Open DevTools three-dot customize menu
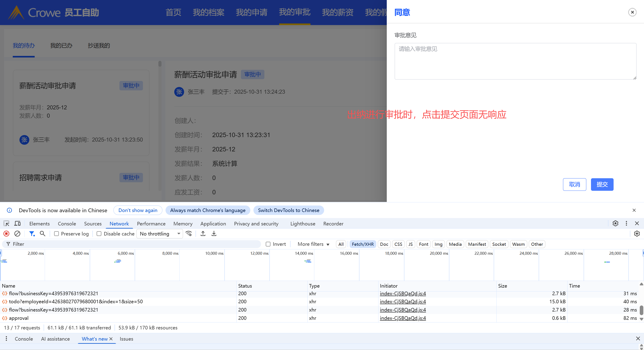 626,223
